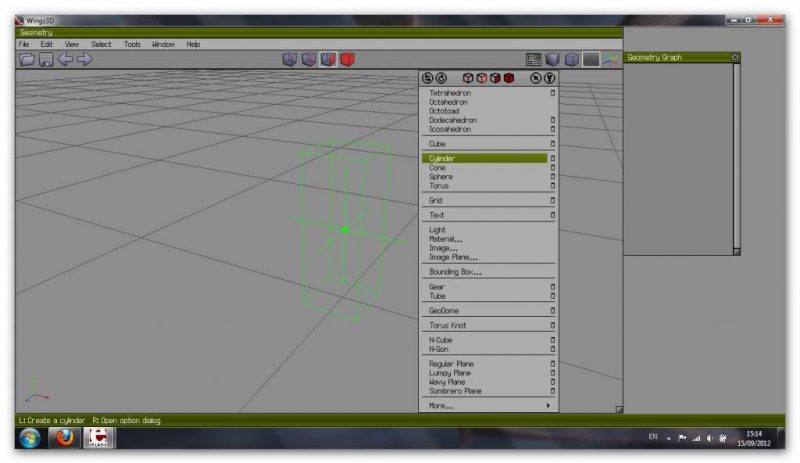Screen dimensions: 800x463
Task: Open the Tools menu
Action: point(132,44)
